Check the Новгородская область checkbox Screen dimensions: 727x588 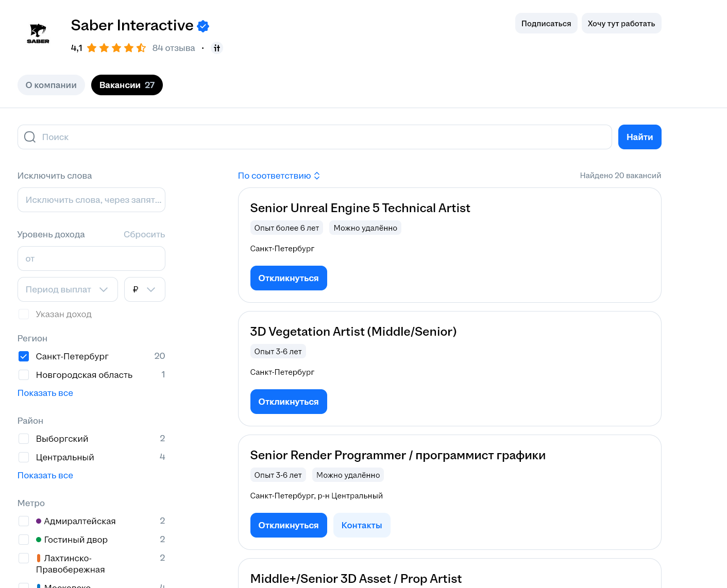[x=24, y=375]
